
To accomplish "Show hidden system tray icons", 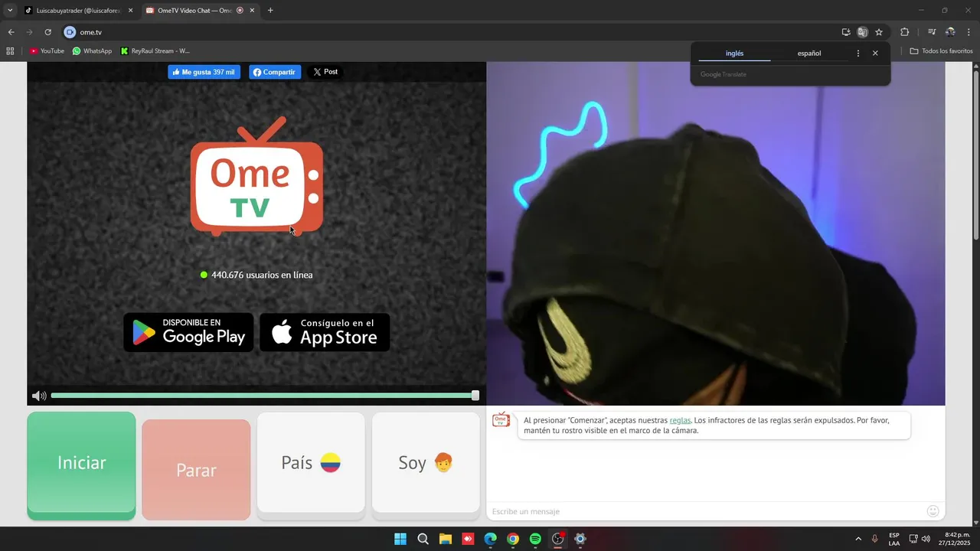I will coord(857,539).
